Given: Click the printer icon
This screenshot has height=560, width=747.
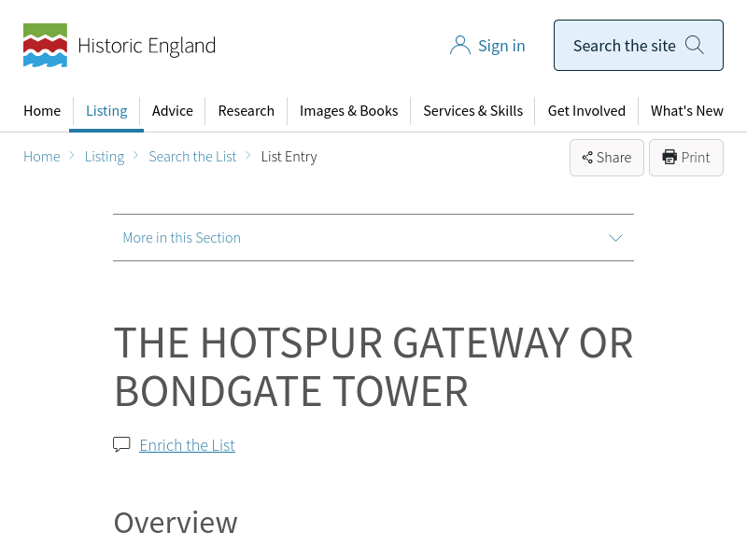Looking at the screenshot, I should tap(669, 158).
